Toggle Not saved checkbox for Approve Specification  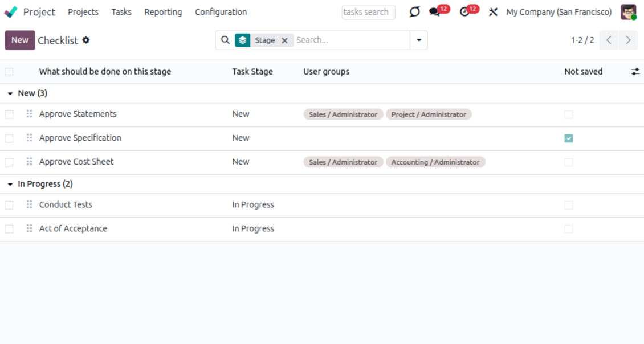[x=568, y=138]
